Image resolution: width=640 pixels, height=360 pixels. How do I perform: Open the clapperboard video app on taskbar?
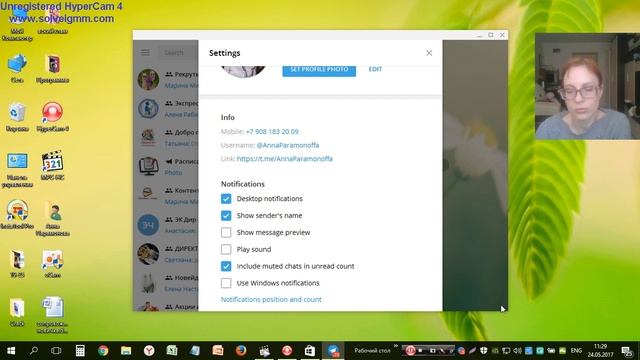[x=264, y=351]
